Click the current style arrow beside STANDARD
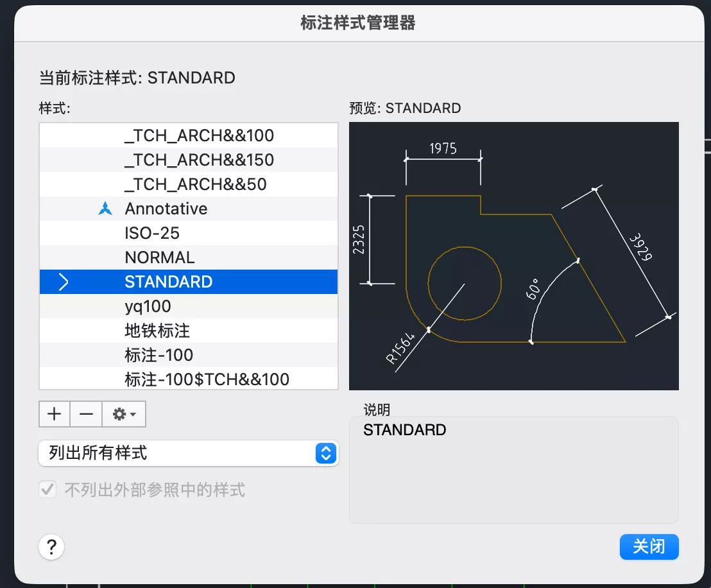 (64, 282)
